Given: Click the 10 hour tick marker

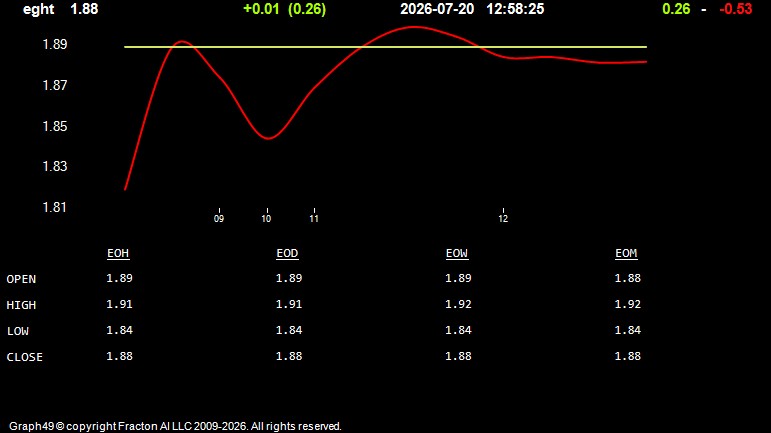Looking at the screenshot, I should pos(266,218).
